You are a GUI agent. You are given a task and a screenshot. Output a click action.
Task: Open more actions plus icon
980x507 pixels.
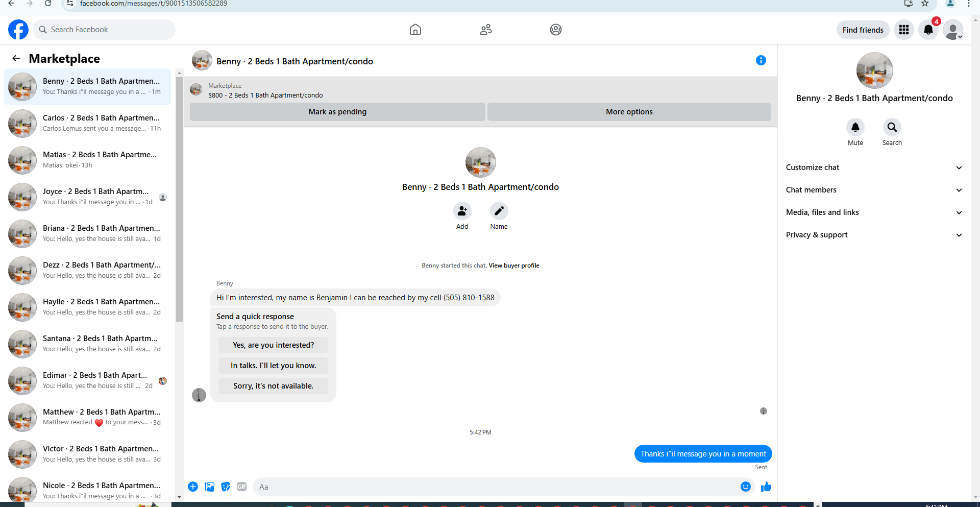click(x=193, y=487)
